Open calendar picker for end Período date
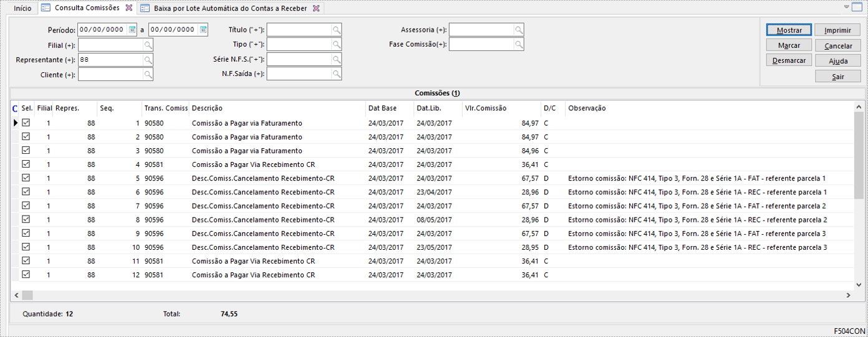The width and height of the screenshot is (868, 337). click(x=203, y=30)
